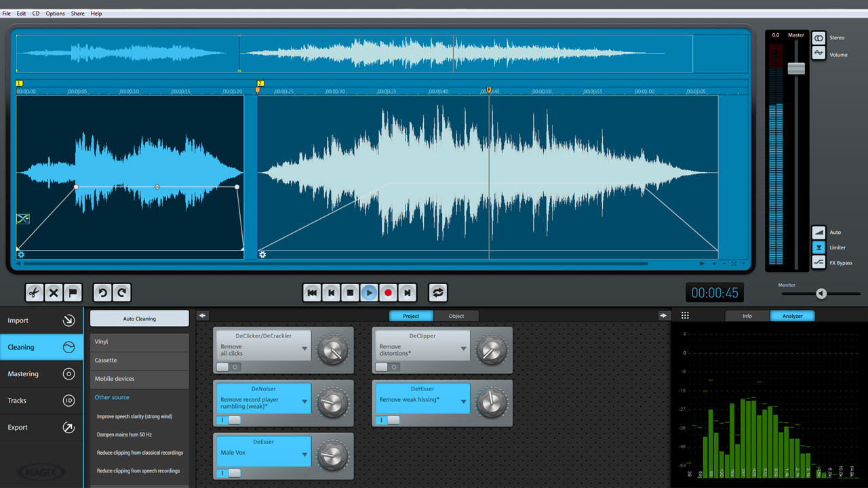Click the Master volume fader handle
This screenshot has width=868, height=488.
coord(796,68)
